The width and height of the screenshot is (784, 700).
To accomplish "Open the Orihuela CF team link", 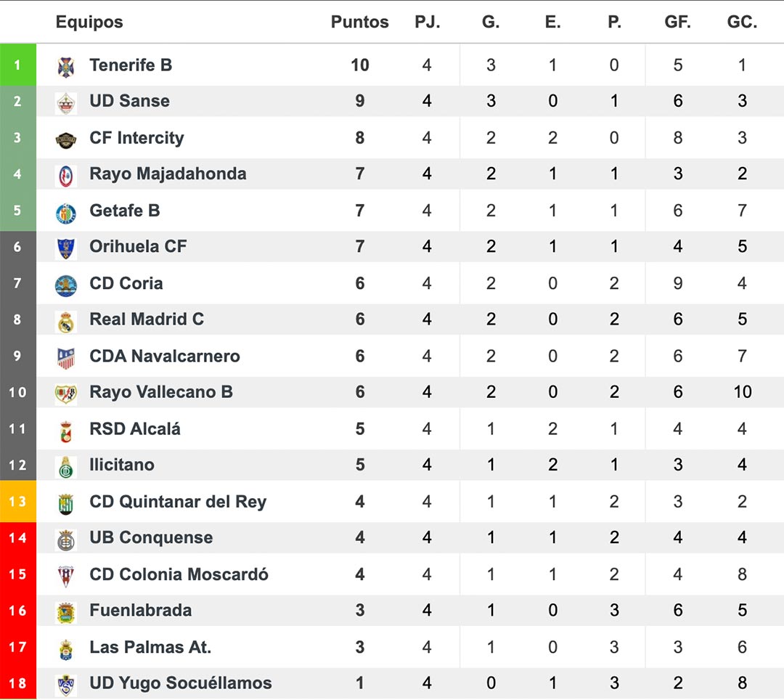I will (x=138, y=246).
